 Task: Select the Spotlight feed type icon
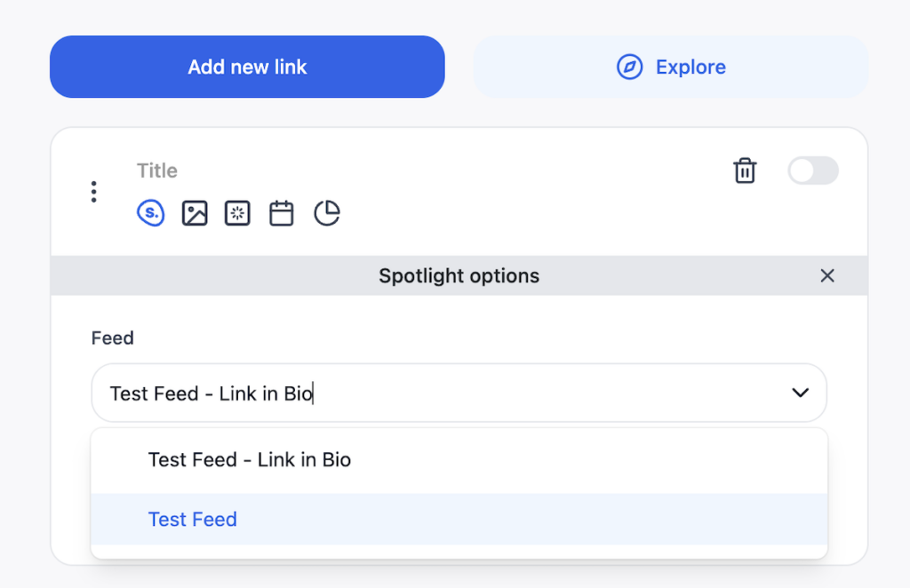(x=150, y=213)
